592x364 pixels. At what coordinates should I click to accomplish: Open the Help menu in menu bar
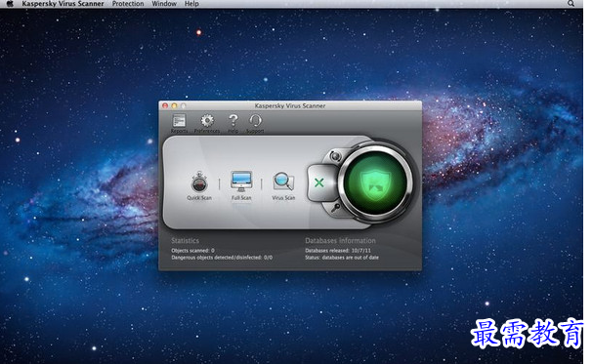point(191,4)
